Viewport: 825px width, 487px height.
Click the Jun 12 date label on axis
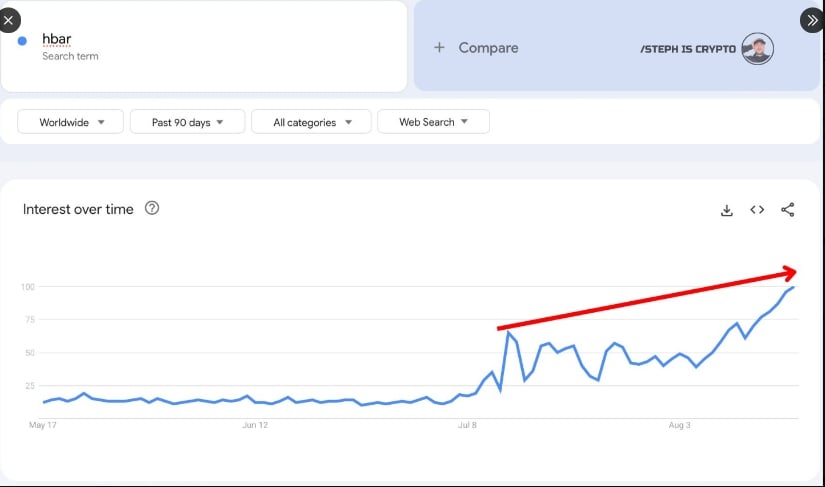coord(255,425)
